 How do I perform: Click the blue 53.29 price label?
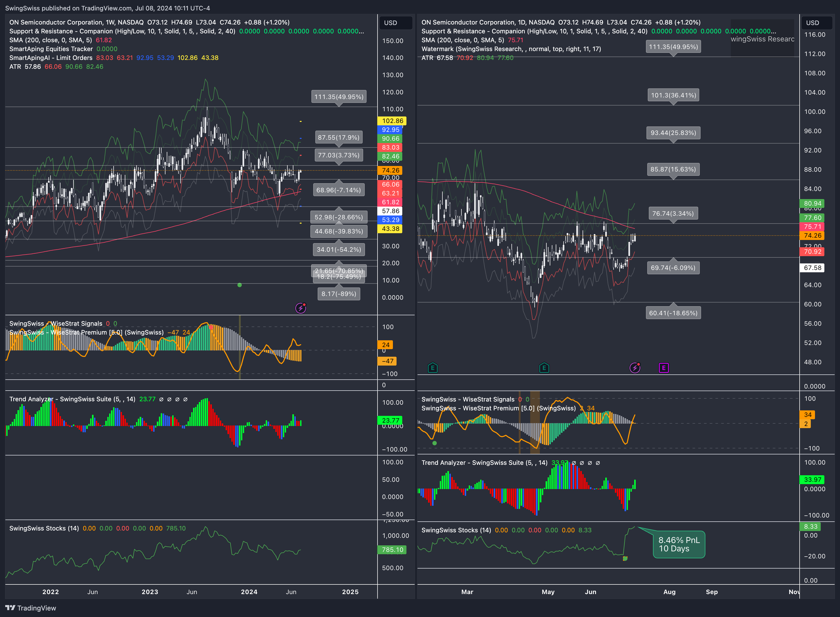pos(390,220)
